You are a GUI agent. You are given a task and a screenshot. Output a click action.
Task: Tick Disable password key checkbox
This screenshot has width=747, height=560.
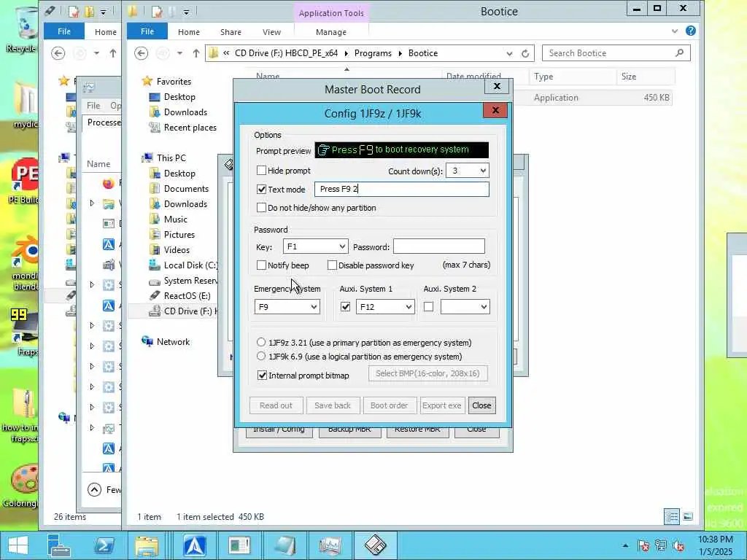pos(332,265)
